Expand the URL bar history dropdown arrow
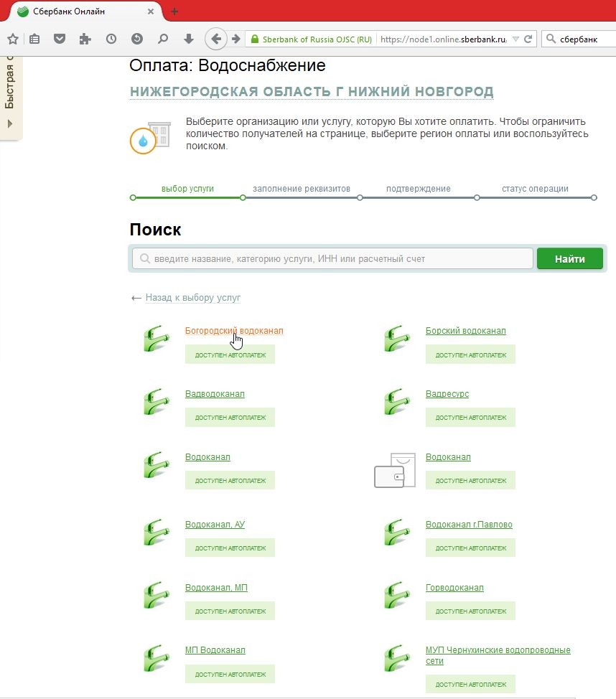This screenshot has height=699, width=616. 515,39
